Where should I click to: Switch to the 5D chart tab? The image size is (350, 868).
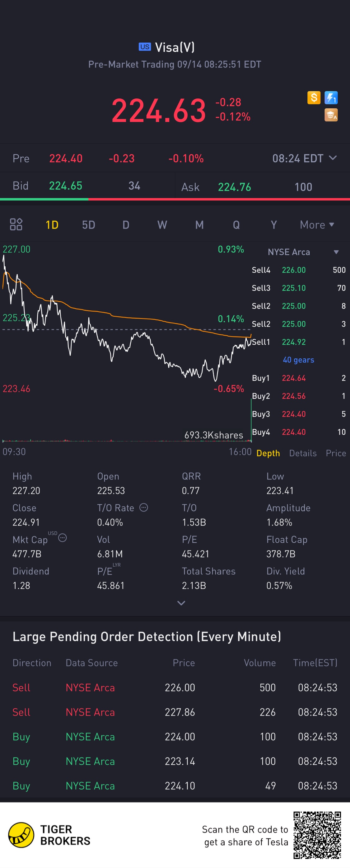[x=89, y=225]
